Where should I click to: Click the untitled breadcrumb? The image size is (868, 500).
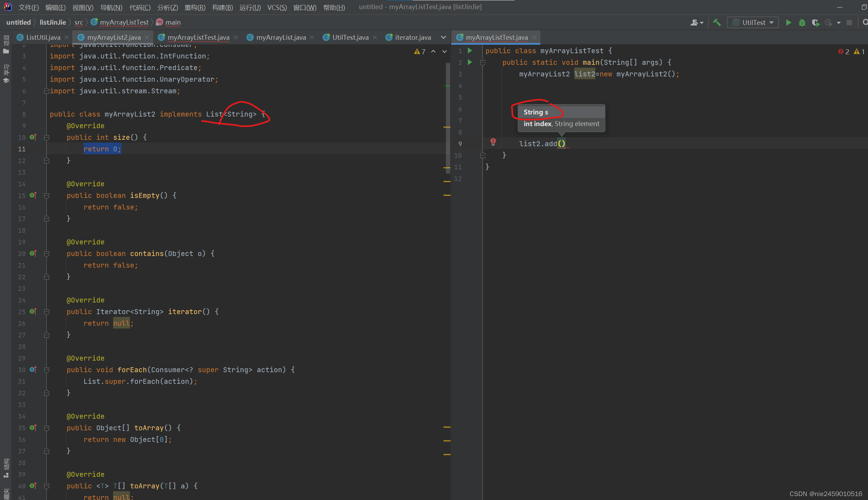click(x=19, y=22)
